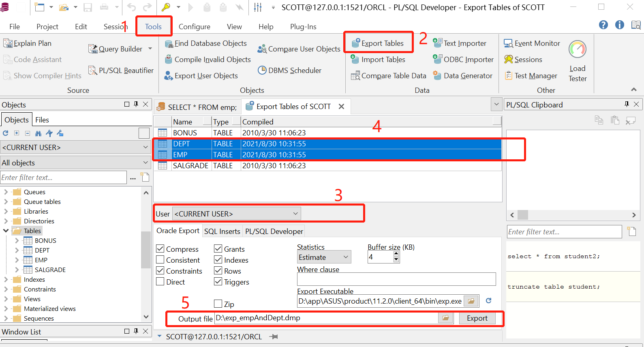Open the Statistics Estimate dropdown
This screenshot has height=347, width=644.
pos(324,257)
